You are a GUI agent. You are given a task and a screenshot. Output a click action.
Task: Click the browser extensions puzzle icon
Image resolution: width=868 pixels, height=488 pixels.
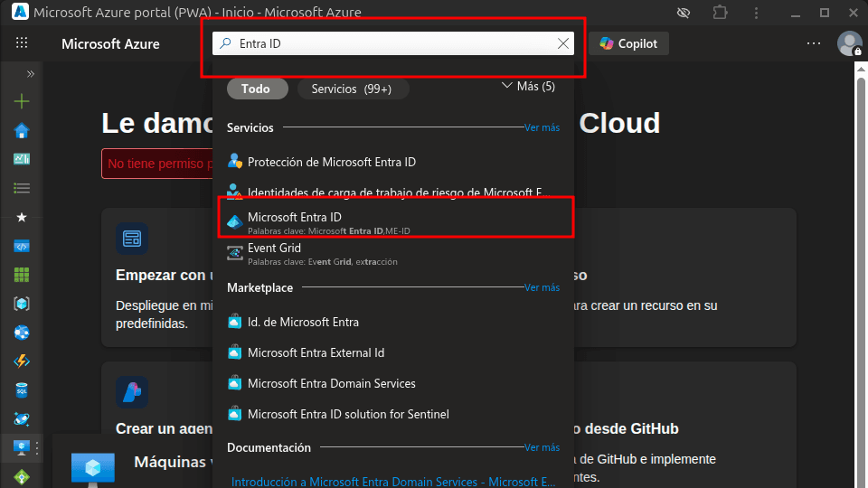pos(720,13)
